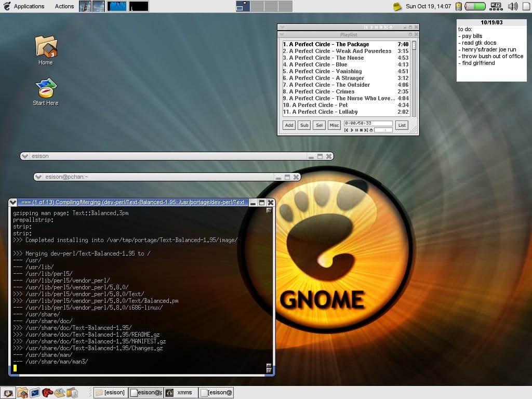Click Add button in XMMS playlist
Screen dimensions: 532x399
[x=289, y=125]
